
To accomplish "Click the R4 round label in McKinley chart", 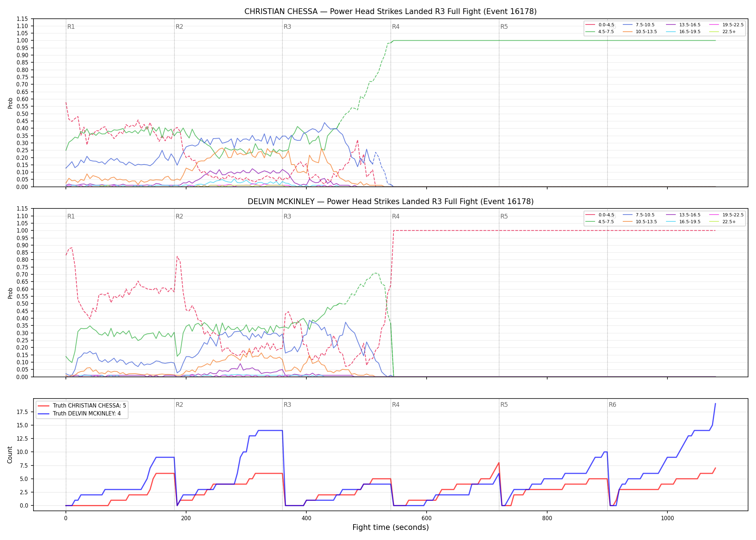I will coord(396,216).
